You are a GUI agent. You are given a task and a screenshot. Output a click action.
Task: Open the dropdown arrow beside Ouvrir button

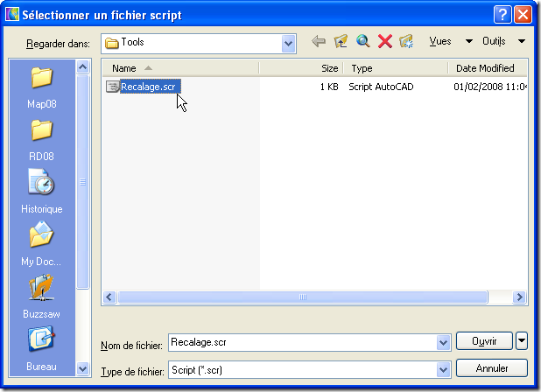click(x=523, y=341)
